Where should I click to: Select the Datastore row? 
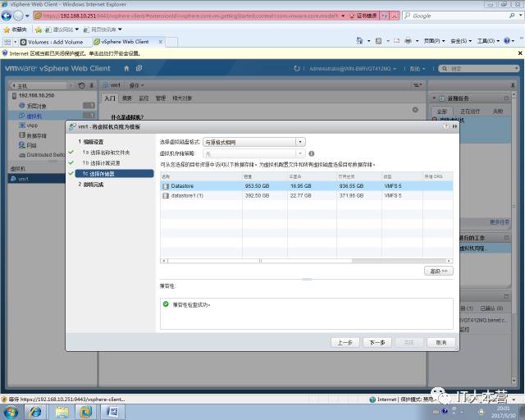(x=306, y=186)
